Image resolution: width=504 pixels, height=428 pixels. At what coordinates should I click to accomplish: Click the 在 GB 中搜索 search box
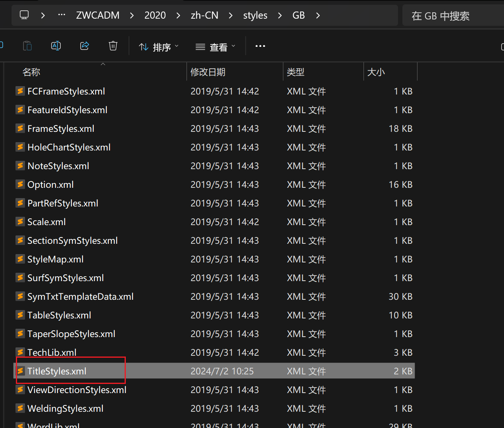[453, 15]
